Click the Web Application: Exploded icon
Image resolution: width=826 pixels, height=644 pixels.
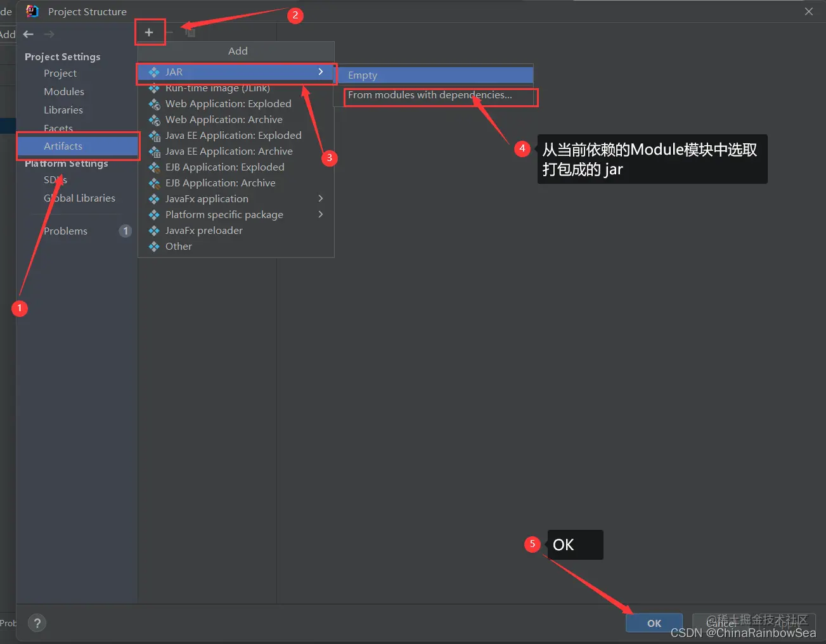click(154, 104)
